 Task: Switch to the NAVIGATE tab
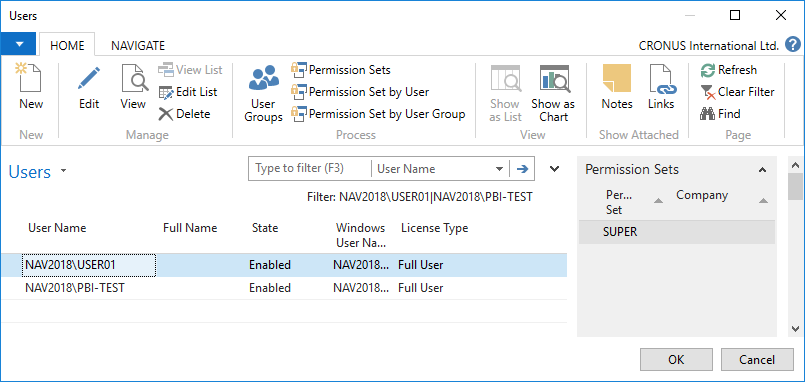pos(138,46)
